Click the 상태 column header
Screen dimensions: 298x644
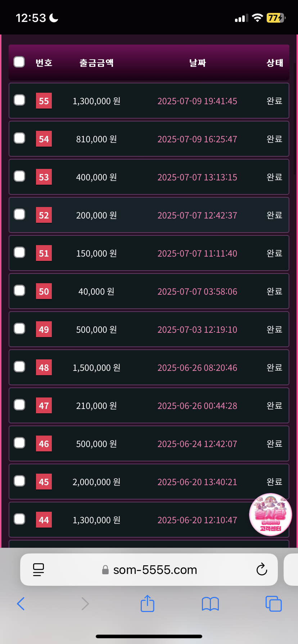point(275,63)
